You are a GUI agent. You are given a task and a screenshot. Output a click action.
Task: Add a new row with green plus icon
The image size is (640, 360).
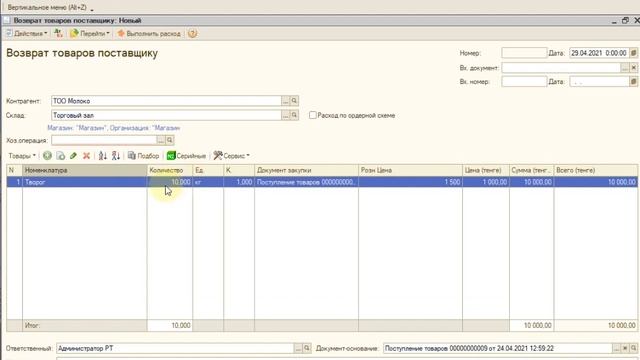point(47,156)
